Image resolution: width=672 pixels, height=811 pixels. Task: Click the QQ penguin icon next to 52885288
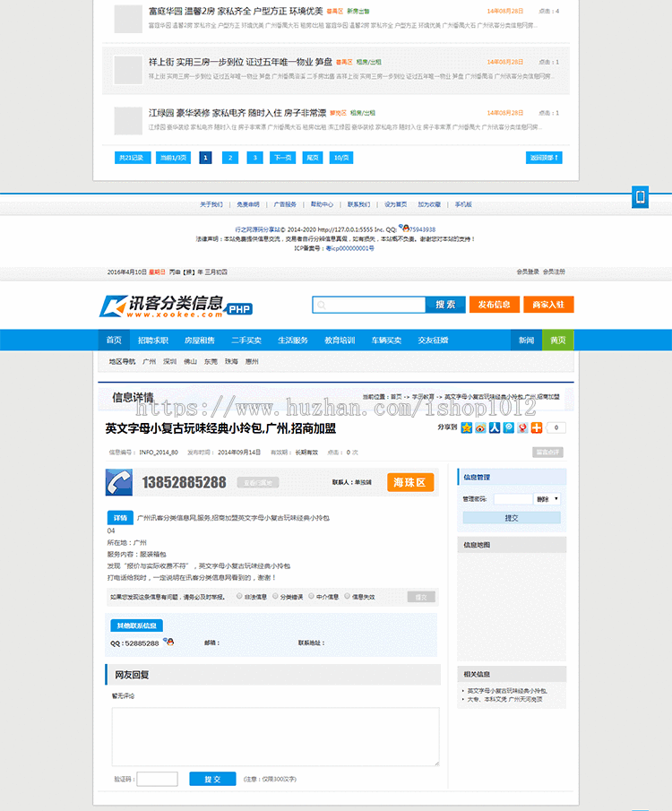coord(168,642)
